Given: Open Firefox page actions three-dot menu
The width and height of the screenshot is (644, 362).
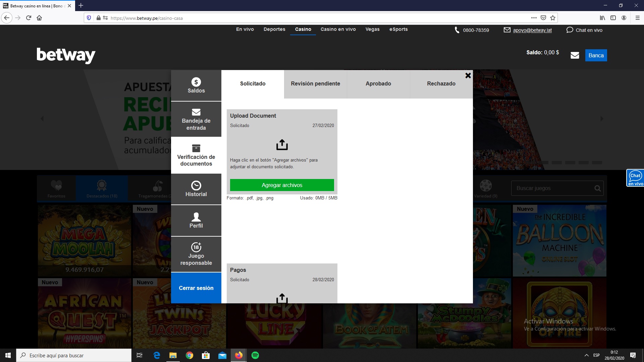Looking at the screenshot, I should click(534, 18).
